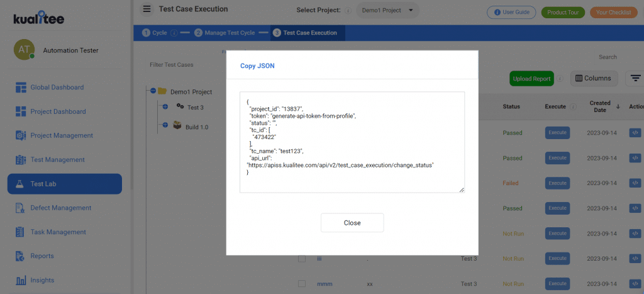The width and height of the screenshot is (644, 294).
Task: Click the hamburger menu icon
Action: (x=147, y=9)
